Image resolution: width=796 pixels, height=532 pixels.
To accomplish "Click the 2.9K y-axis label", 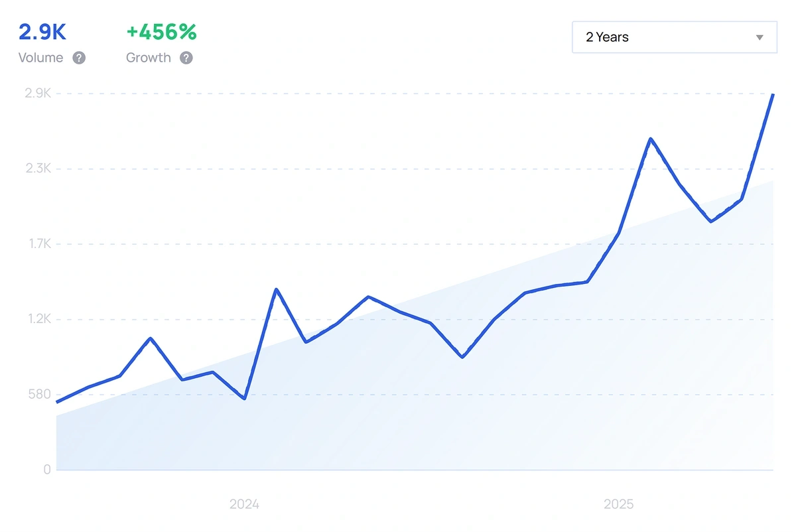I will [x=38, y=94].
